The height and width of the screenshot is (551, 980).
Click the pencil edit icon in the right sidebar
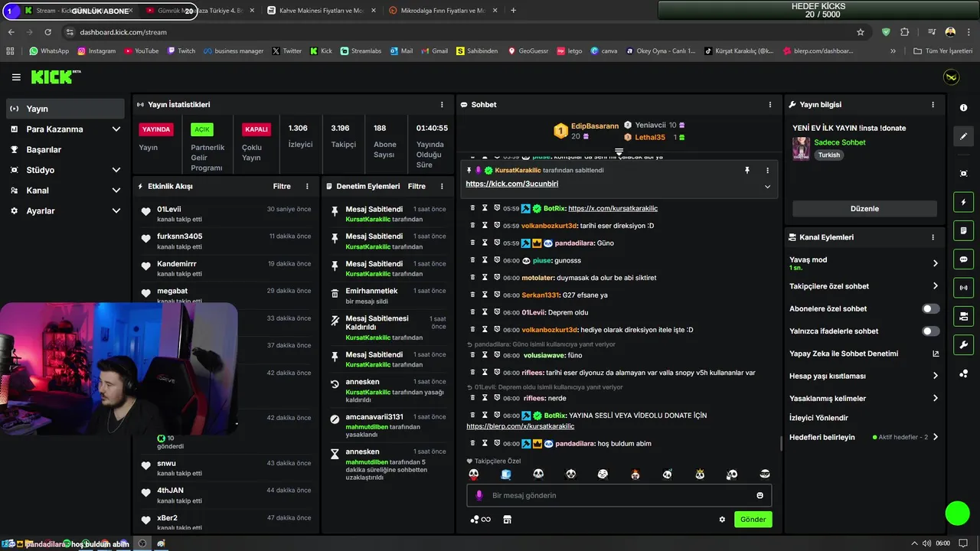point(963,136)
